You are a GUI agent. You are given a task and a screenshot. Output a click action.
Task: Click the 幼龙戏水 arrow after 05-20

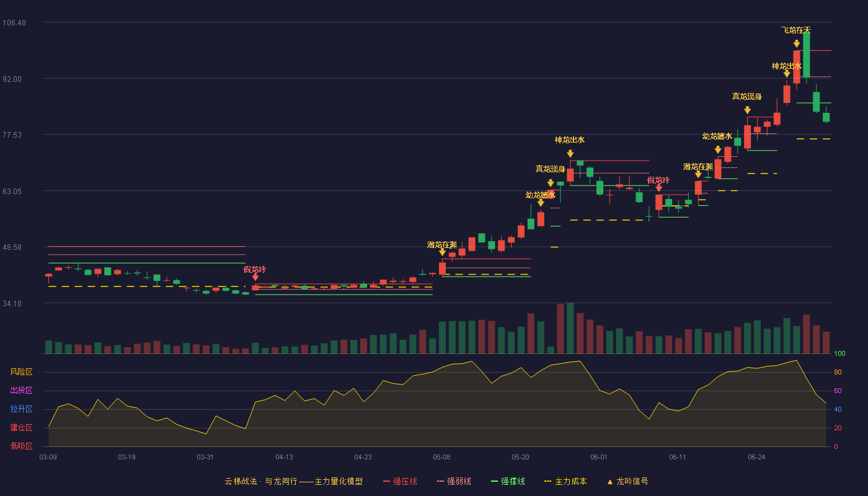click(541, 203)
